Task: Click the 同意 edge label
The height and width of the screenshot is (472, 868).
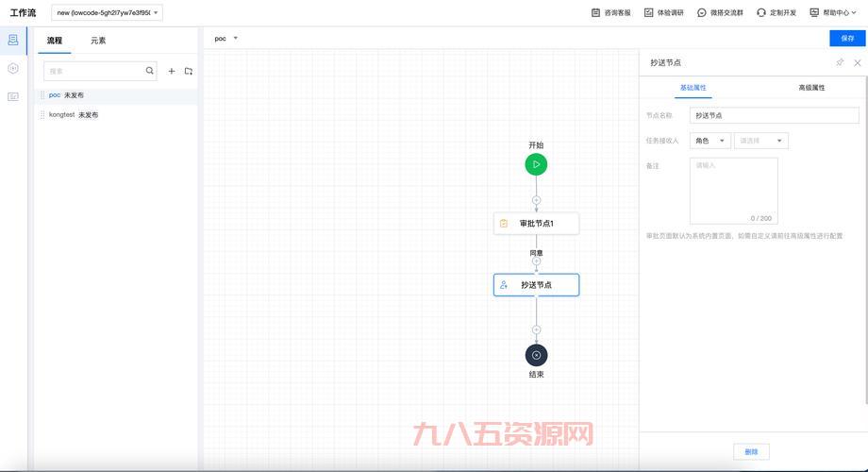Action: click(x=536, y=253)
